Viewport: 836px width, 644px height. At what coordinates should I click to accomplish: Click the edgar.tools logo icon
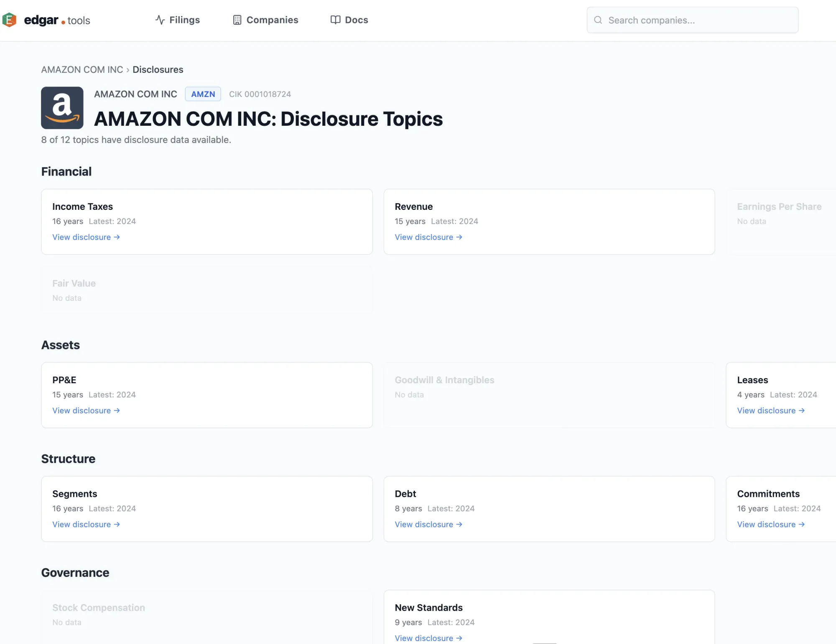click(9, 20)
